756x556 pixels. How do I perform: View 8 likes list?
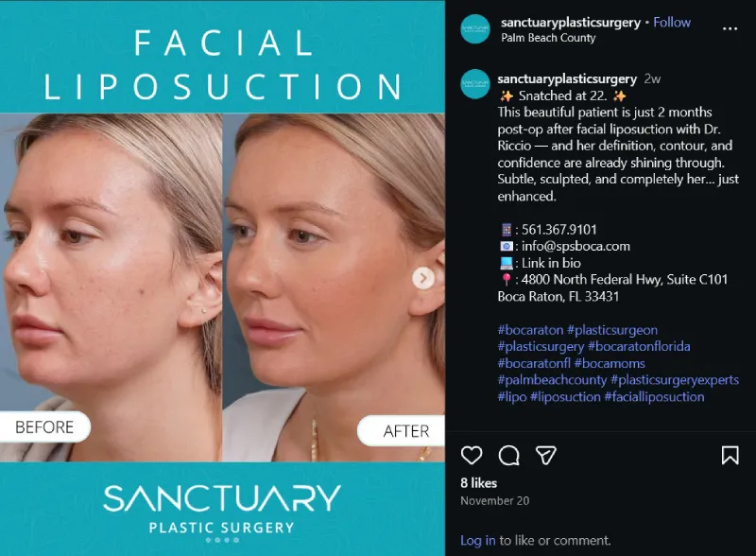coord(478,483)
